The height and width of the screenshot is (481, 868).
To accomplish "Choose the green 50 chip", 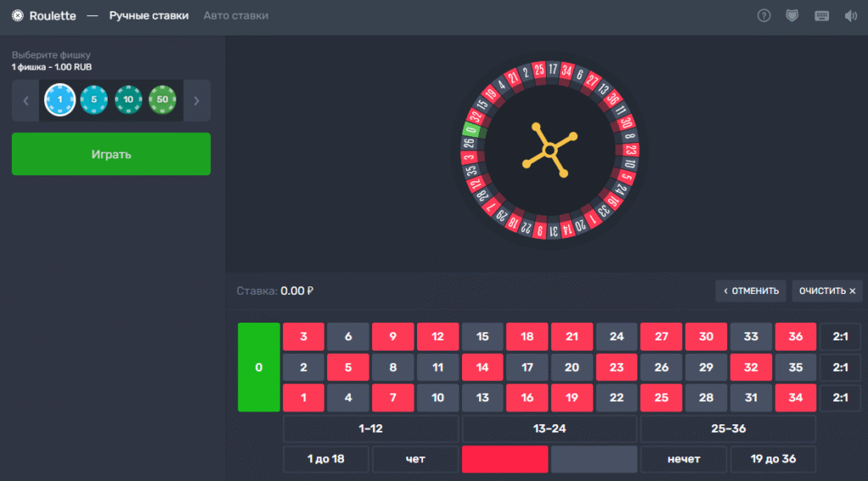I will pyautogui.click(x=162, y=100).
